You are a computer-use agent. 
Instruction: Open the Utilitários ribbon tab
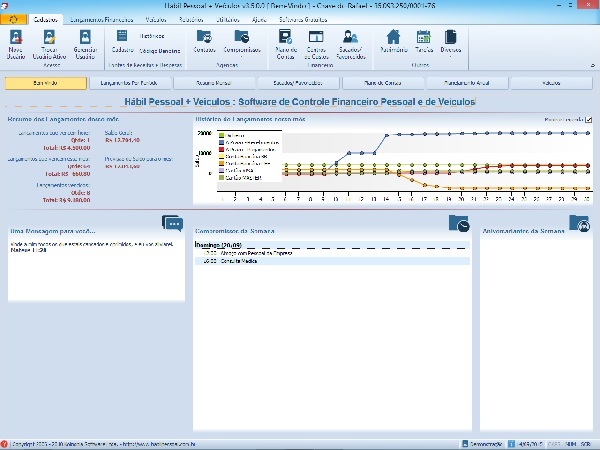[228, 20]
